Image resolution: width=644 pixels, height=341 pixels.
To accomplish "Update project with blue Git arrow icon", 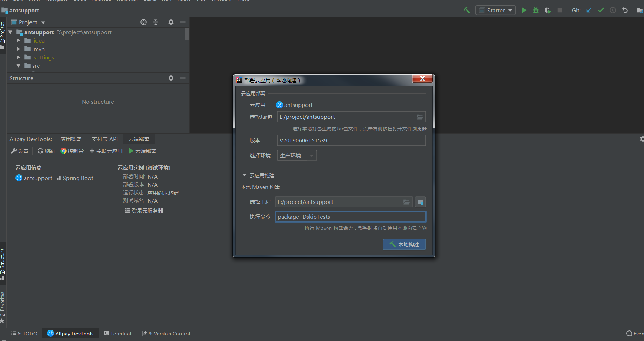I will [589, 10].
